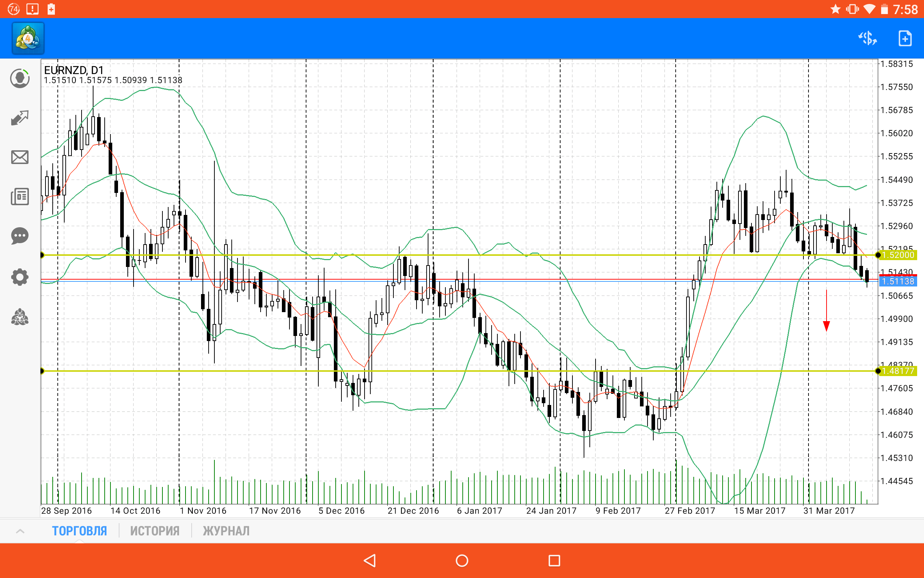This screenshot has height=578, width=924.
Task: Switch to the ЖУРНАЛ tab
Action: coord(226,531)
